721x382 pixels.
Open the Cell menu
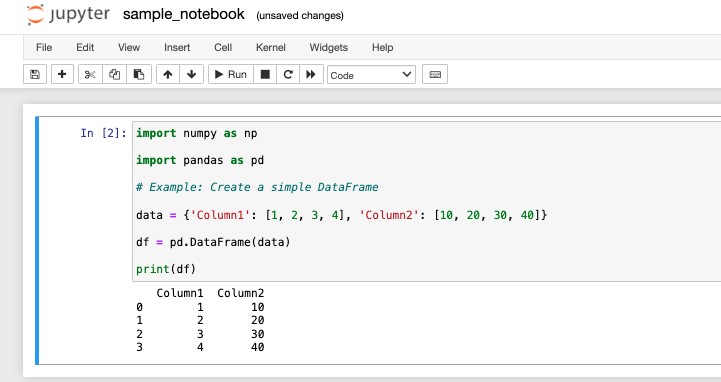(x=223, y=47)
